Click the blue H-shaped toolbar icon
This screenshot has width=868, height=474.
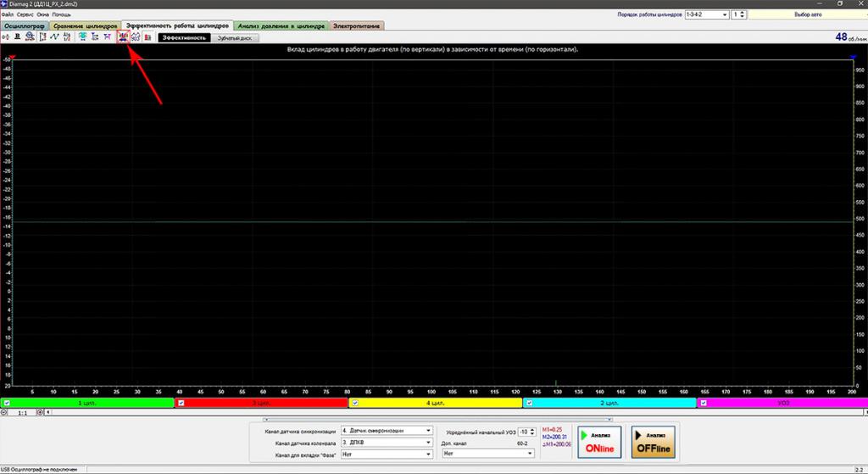(108, 37)
